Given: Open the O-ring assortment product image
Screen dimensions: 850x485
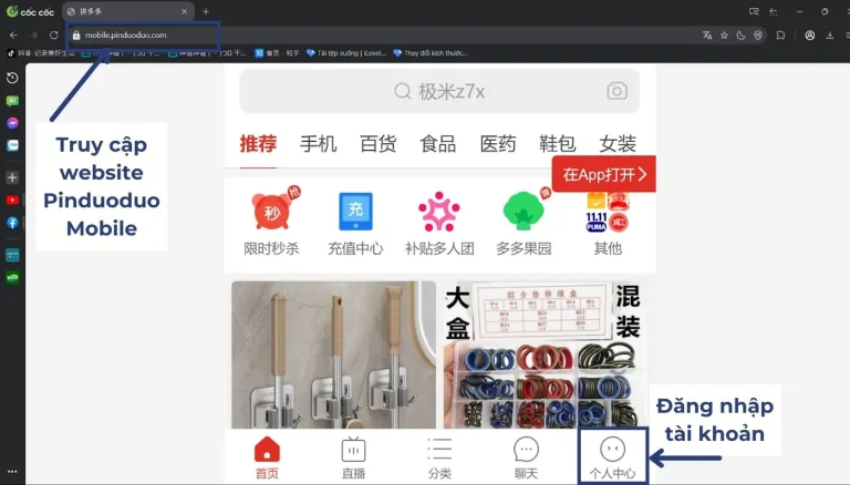Looking at the screenshot, I should click(542, 355).
